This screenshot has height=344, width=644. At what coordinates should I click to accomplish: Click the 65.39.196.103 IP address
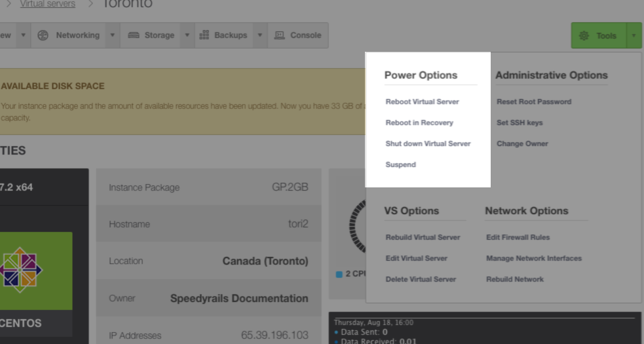point(275,335)
